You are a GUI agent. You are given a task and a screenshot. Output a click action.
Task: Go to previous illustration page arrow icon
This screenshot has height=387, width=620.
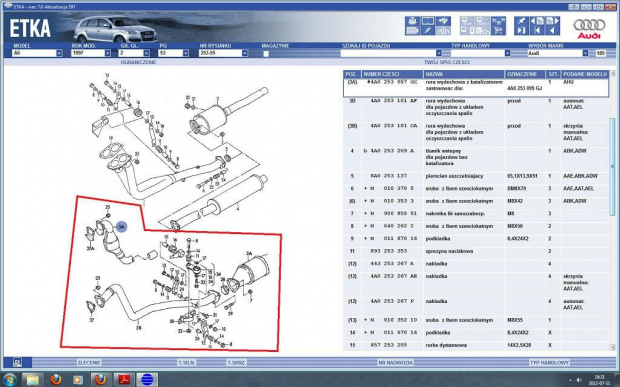(x=537, y=21)
